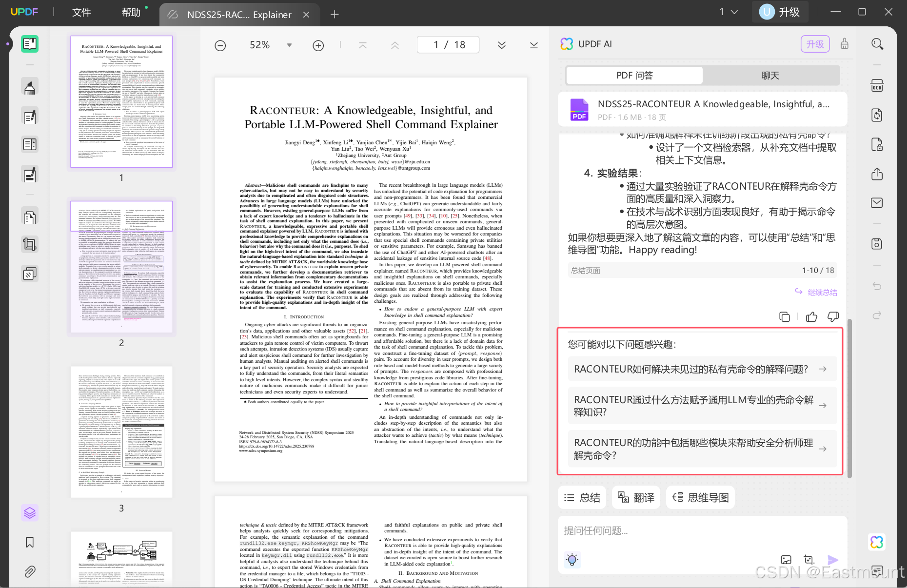Send the file by email icon
The height and width of the screenshot is (588, 907).
click(x=877, y=203)
